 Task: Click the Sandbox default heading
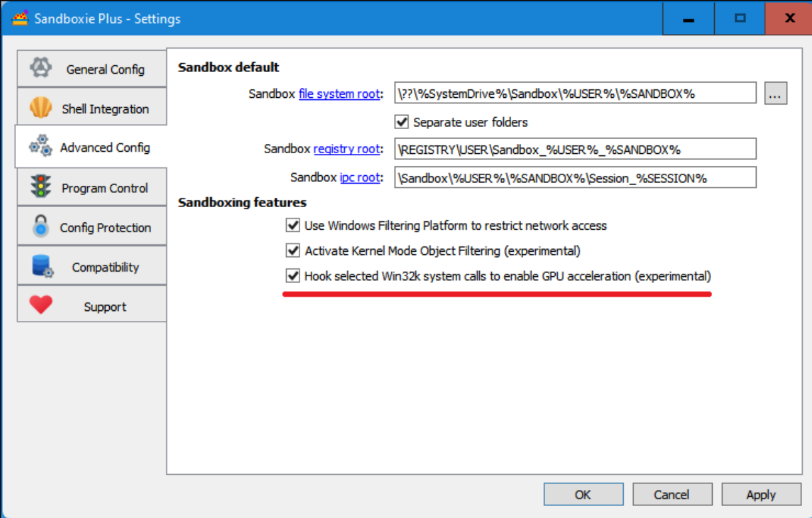(x=228, y=67)
